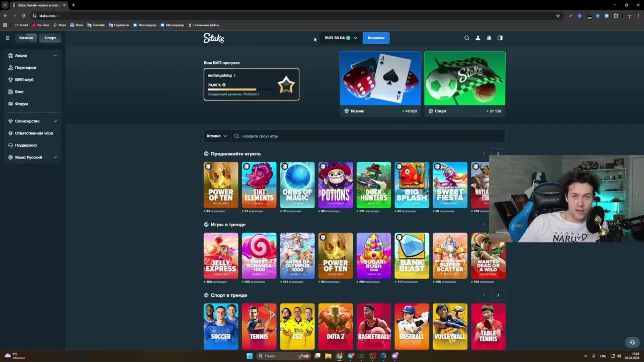Open Potions game
The image size is (644, 362).
(336, 185)
